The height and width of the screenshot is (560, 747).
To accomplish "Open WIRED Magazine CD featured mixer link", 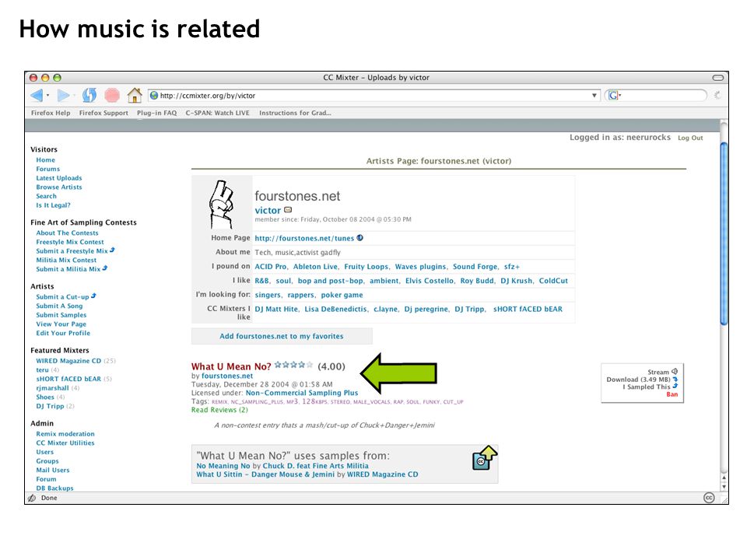I will pos(68,361).
